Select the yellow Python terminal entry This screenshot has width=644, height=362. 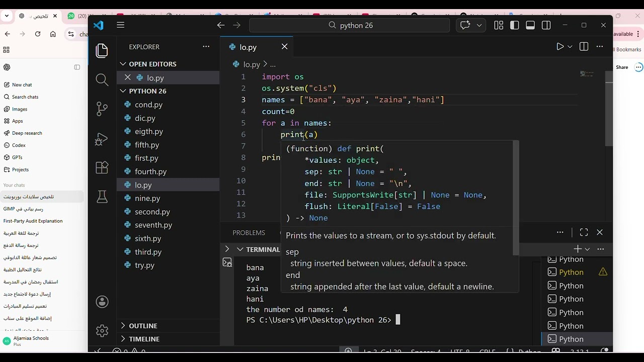coord(571,272)
